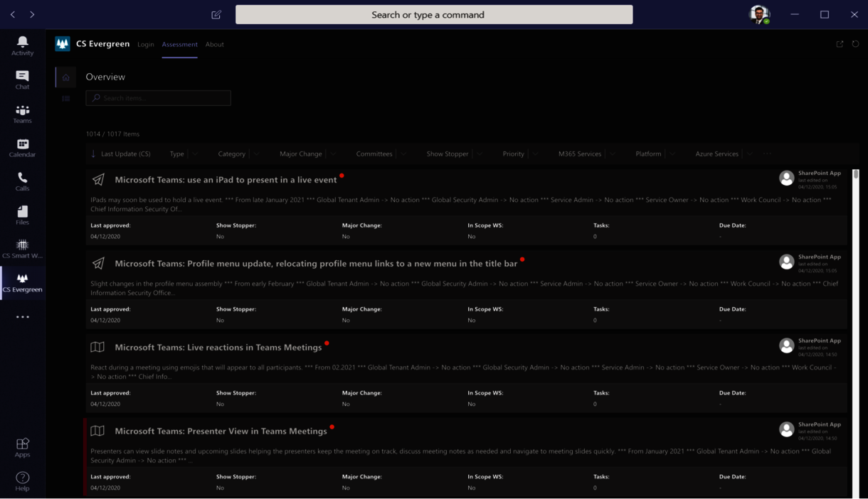Click SharePoint App avatar on Live reactions row
This screenshot has height=499, width=868.
point(786,345)
